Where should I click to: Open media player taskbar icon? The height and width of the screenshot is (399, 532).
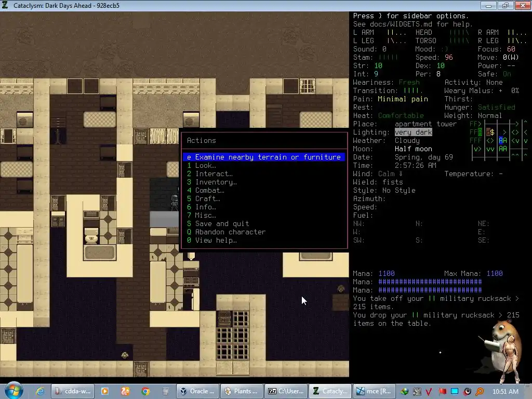pyautogui.click(x=105, y=391)
